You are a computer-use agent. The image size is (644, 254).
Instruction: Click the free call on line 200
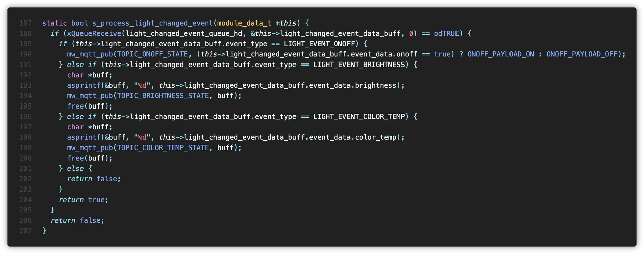tap(75, 158)
